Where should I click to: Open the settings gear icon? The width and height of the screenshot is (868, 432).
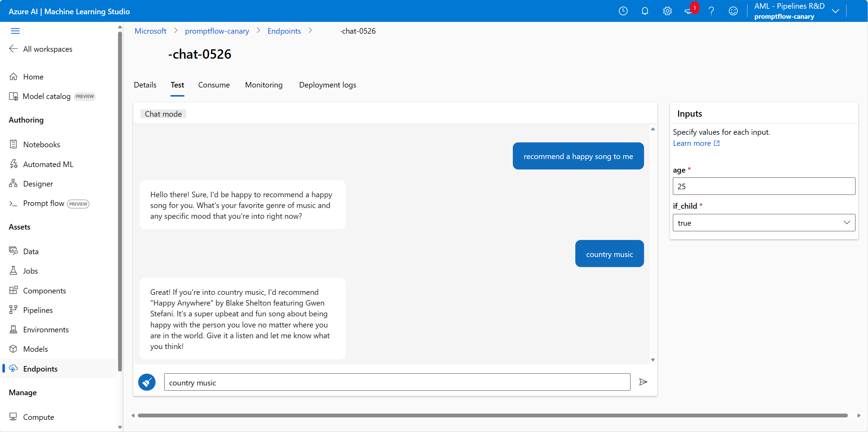[667, 11]
